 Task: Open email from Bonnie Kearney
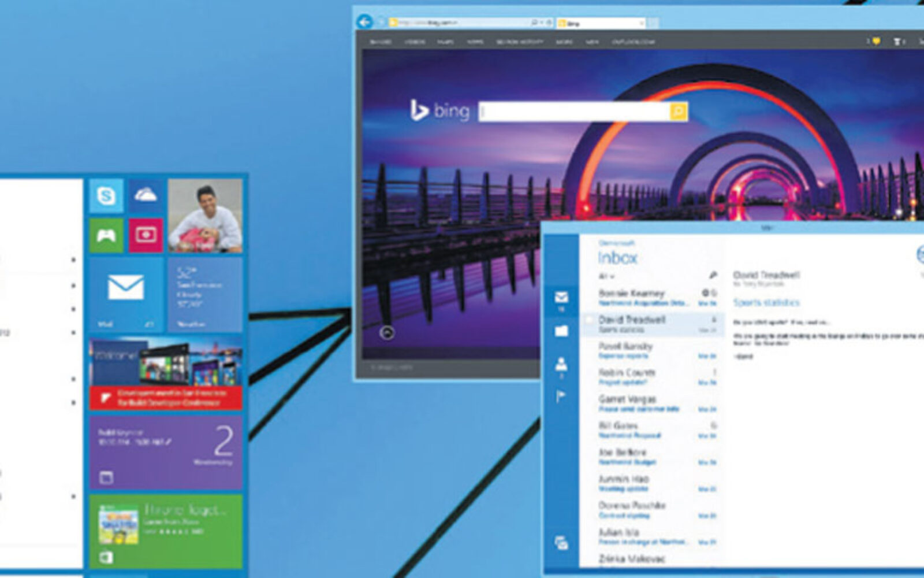coord(641,297)
